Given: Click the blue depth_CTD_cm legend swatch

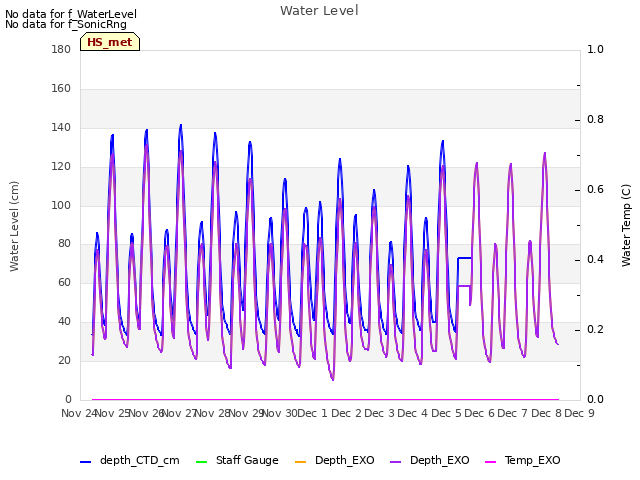Looking at the screenshot, I should (85, 462).
